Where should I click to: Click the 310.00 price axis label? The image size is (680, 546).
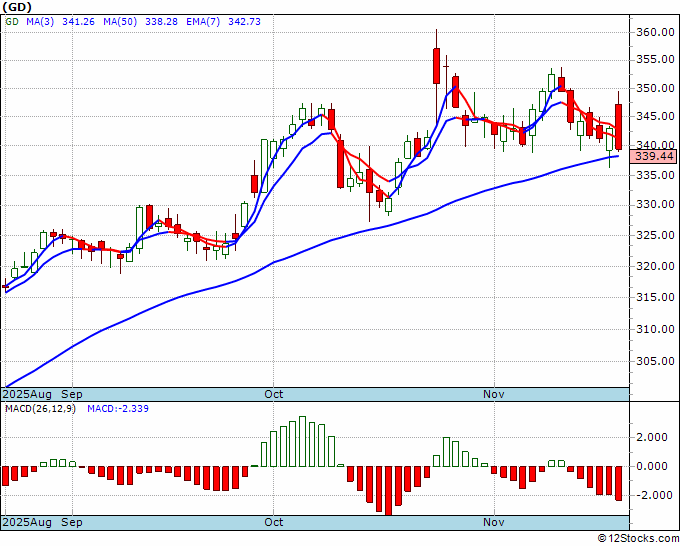655,330
